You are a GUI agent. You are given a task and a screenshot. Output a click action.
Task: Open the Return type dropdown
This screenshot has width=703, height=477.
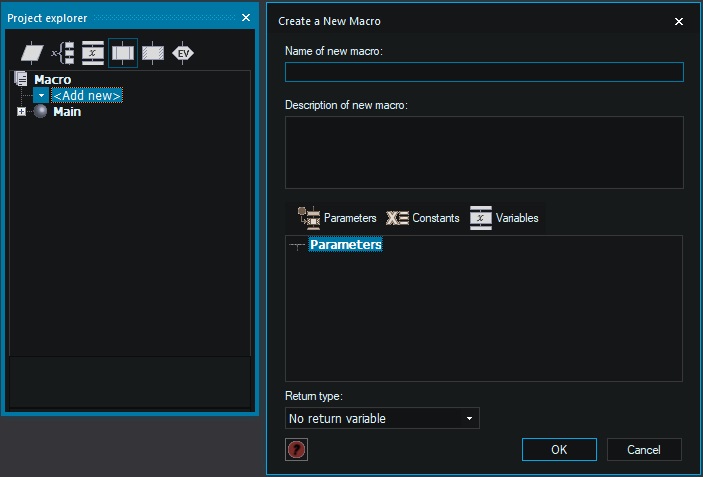point(382,418)
